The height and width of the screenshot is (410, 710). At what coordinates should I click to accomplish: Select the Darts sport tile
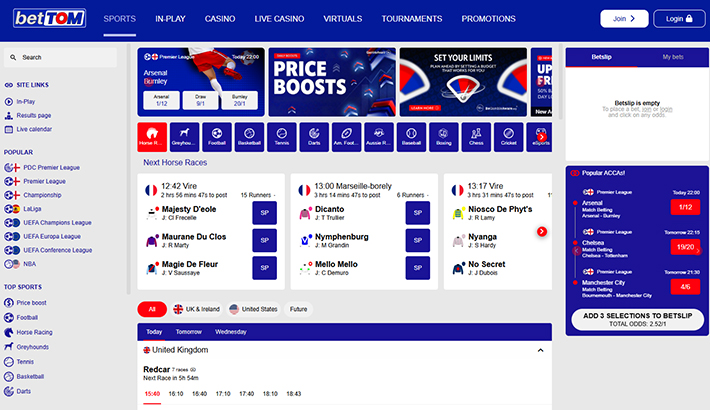tap(314, 137)
